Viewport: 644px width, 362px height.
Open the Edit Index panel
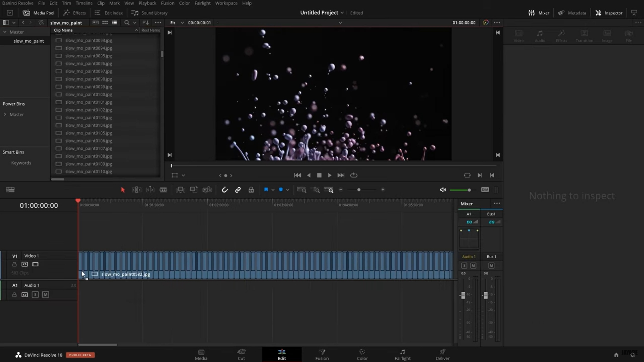(x=108, y=13)
